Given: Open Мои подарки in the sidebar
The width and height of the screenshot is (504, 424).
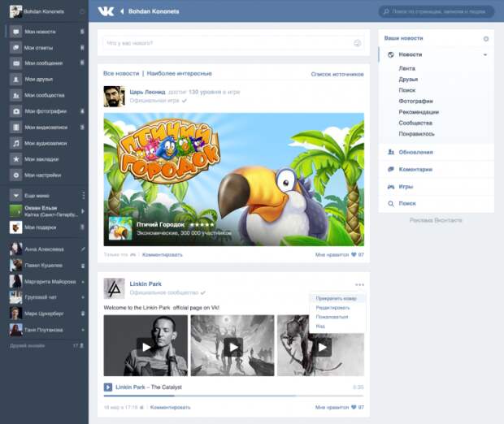Looking at the screenshot, I should (47, 227).
